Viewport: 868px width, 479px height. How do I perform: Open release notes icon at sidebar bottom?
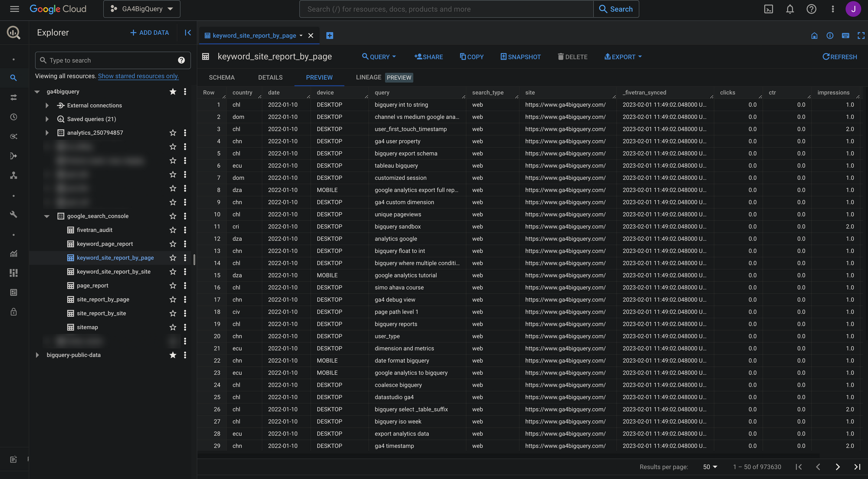pos(13,459)
